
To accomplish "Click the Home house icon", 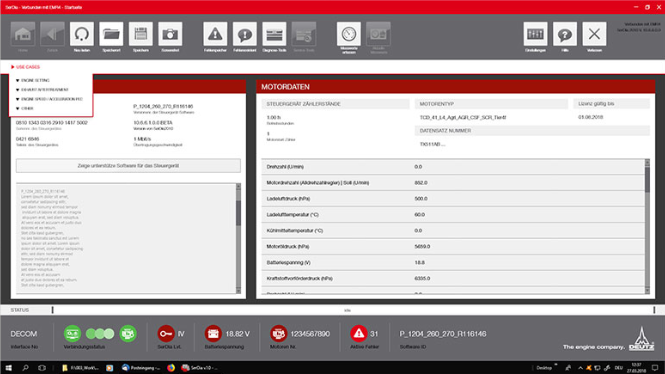I will (x=23, y=34).
